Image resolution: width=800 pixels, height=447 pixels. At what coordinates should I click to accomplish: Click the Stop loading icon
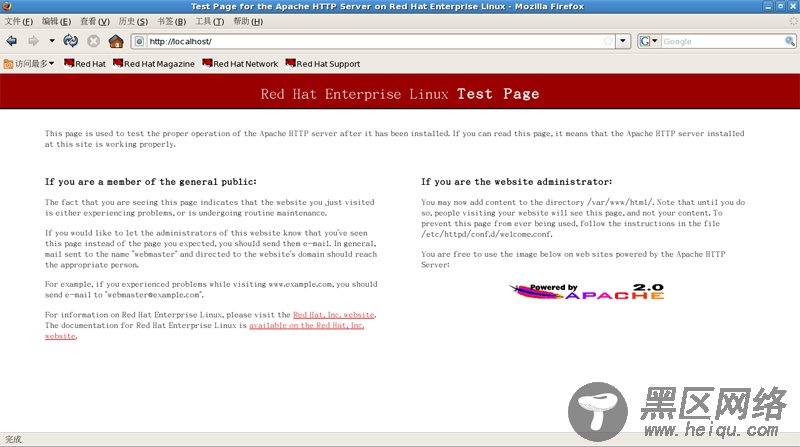point(93,41)
